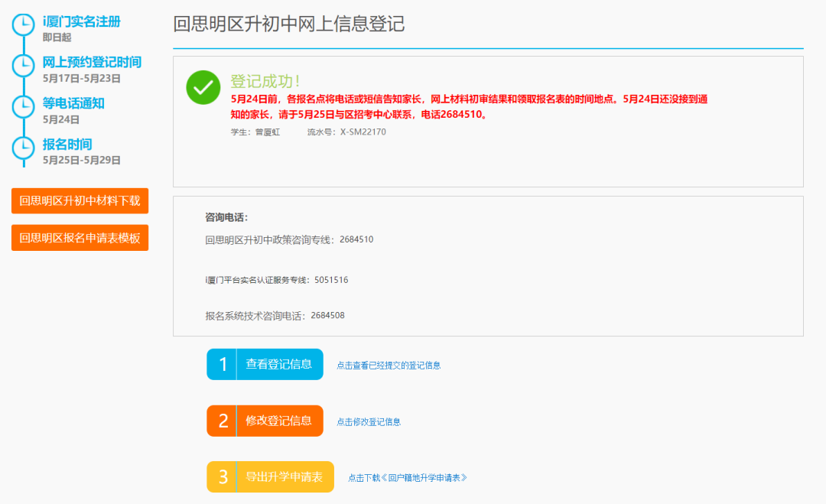Click the page title 回思明区升初中网上信息登记
826x504 pixels.
[x=288, y=24]
